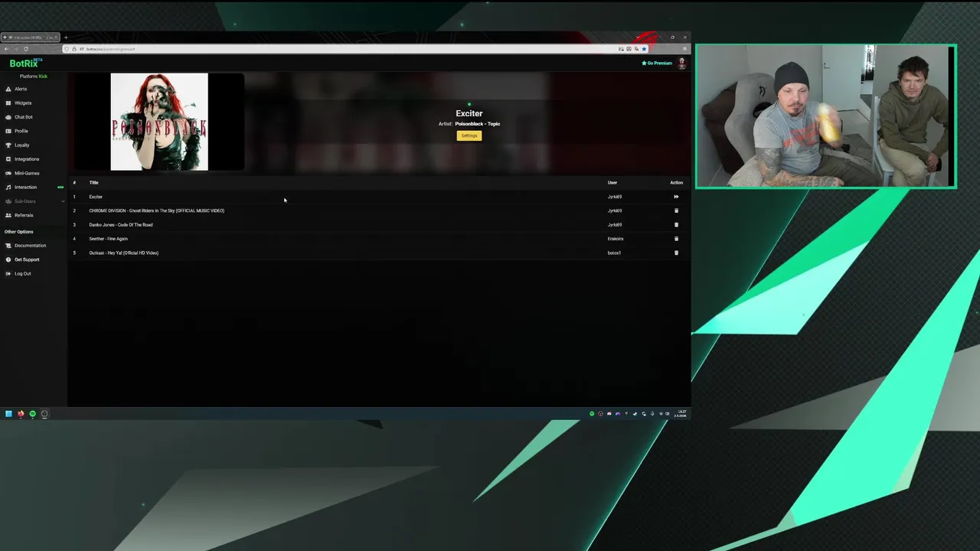Click the Go Premium link
Screen dimensions: 980x551
coord(657,63)
